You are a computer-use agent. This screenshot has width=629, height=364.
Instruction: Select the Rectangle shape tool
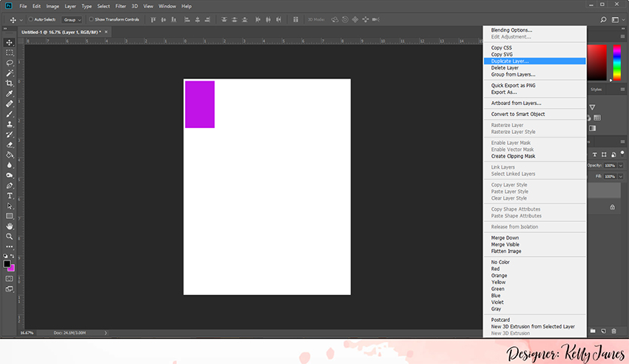click(9, 216)
